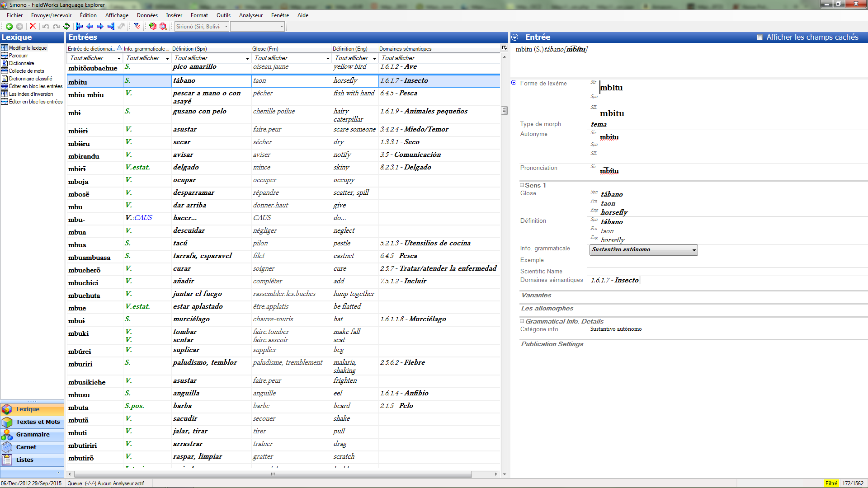Click the green refresh icon in toolbar
Image resolution: width=868 pixels, height=488 pixels.
tap(66, 27)
